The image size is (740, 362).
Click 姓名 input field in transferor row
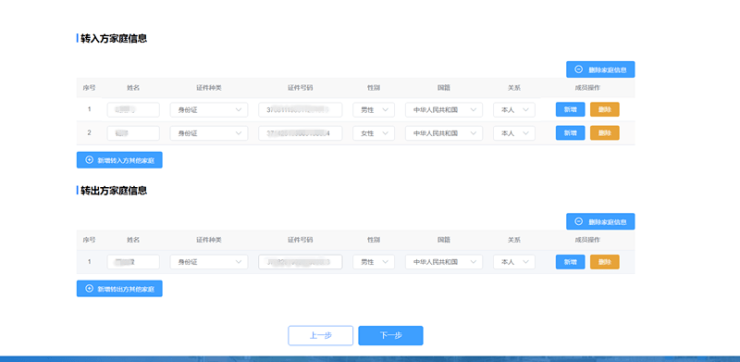(x=133, y=262)
